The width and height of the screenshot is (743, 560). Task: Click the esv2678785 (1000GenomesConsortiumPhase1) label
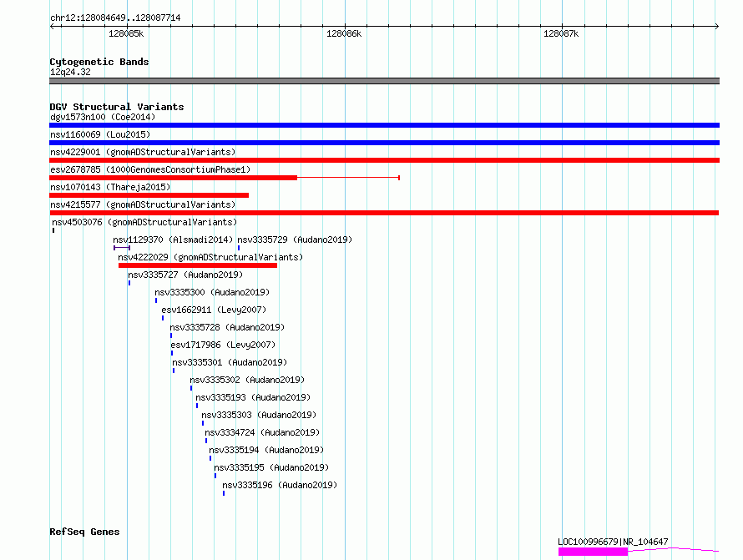coord(150,169)
